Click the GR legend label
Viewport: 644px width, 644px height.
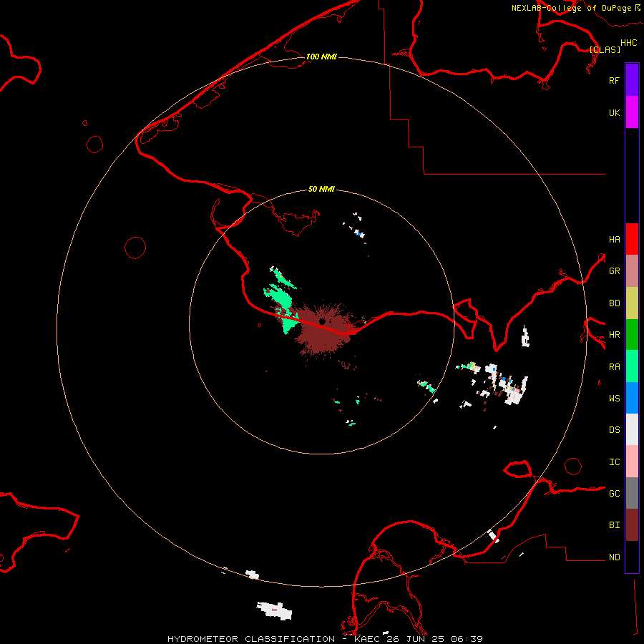614,270
